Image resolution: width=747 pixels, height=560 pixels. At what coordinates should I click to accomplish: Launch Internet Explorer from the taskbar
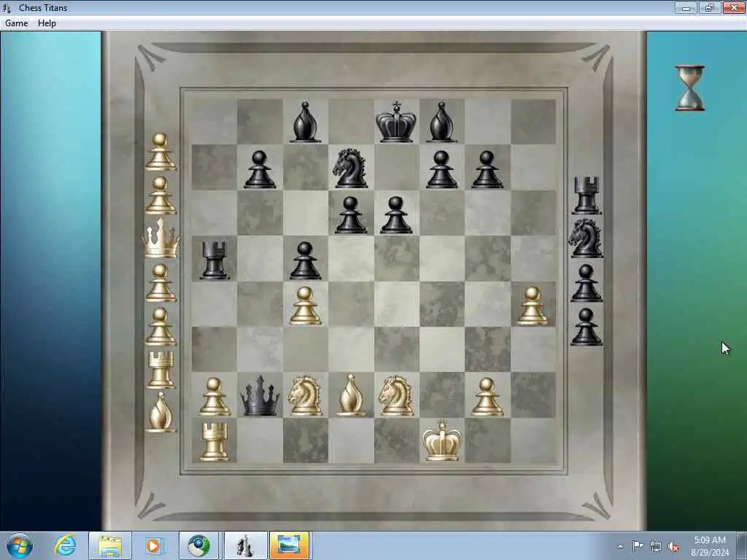pyautogui.click(x=65, y=545)
